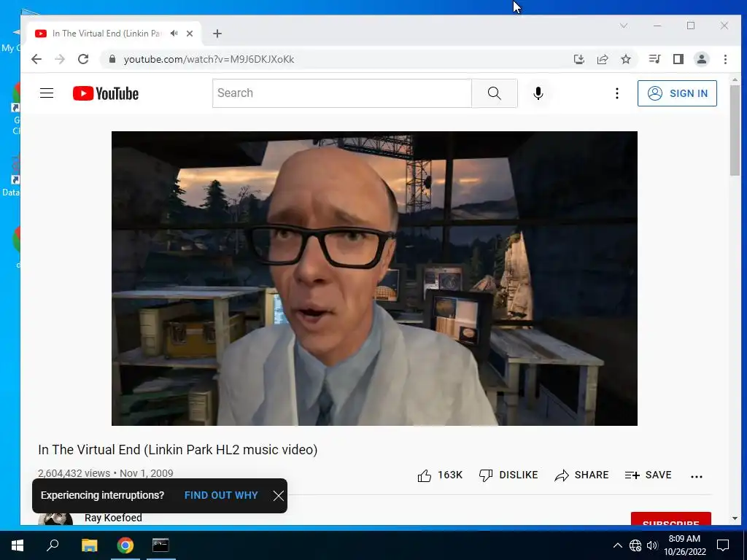This screenshot has height=560, width=747.
Task: Open more actions ellipsis under video
Action: (697, 476)
